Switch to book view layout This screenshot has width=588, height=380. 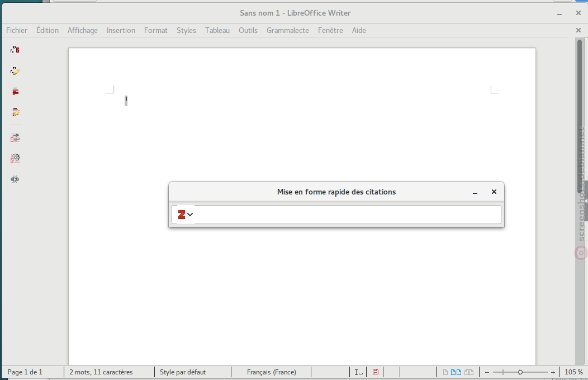click(x=469, y=372)
